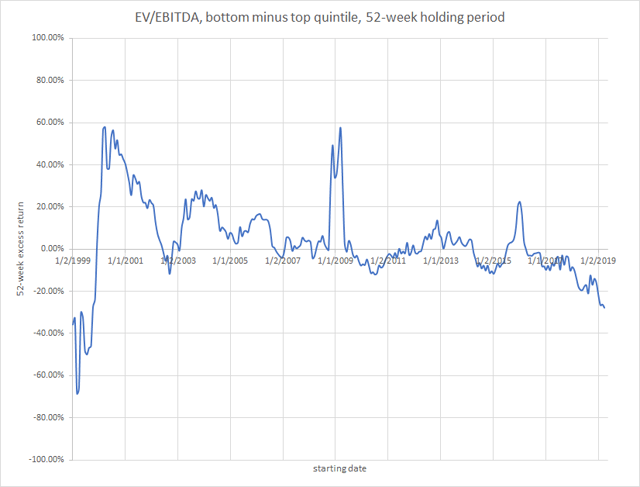The width and height of the screenshot is (640, 487).
Task: Click the -80.00% y-axis tick label
Action: coord(47,417)
